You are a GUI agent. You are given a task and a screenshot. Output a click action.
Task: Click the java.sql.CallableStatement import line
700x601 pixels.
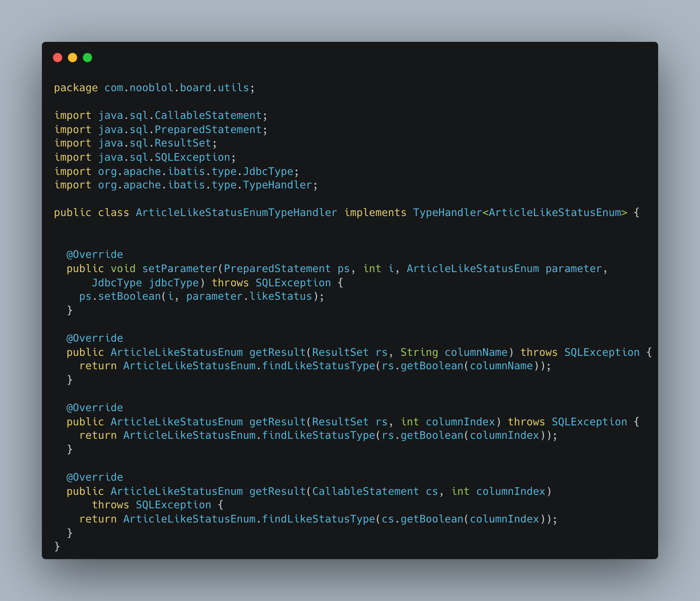click(x=161, y=115)
